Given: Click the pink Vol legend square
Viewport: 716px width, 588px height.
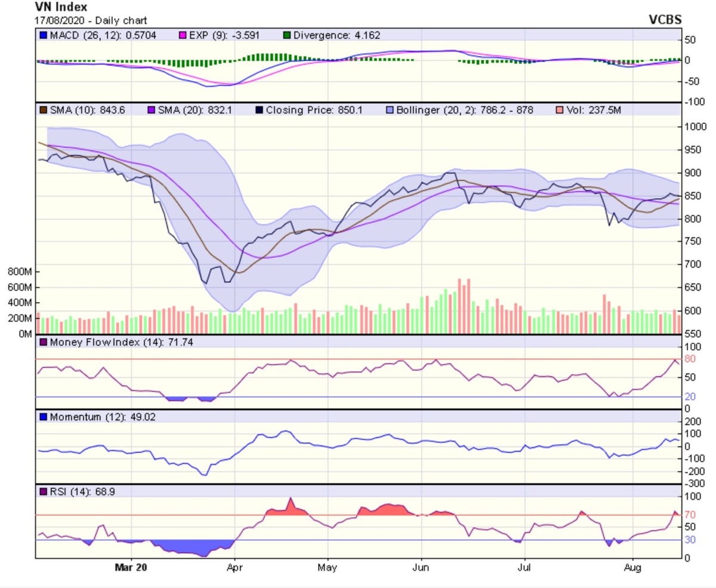Looking at the screenshot, I should click(x=558, y=110).
